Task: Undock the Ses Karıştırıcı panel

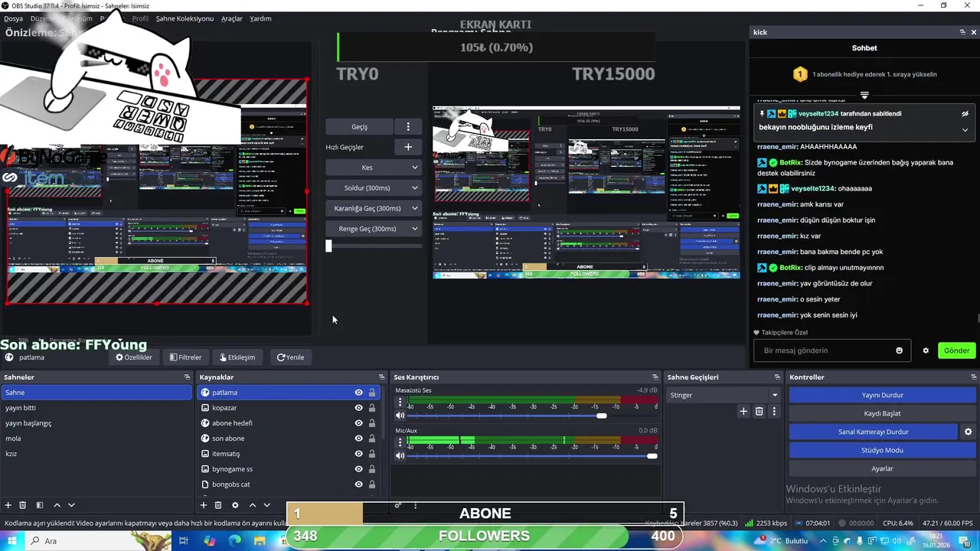Action: (x=655, y=377)
